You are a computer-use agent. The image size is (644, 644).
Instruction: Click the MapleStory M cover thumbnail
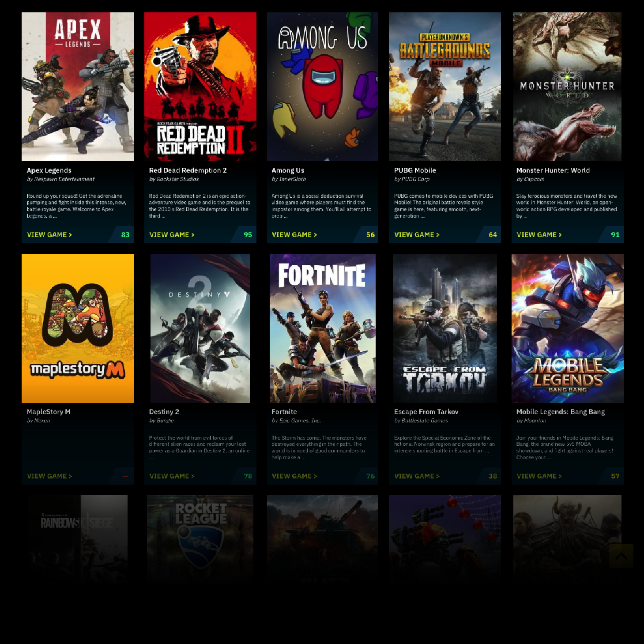78,328
